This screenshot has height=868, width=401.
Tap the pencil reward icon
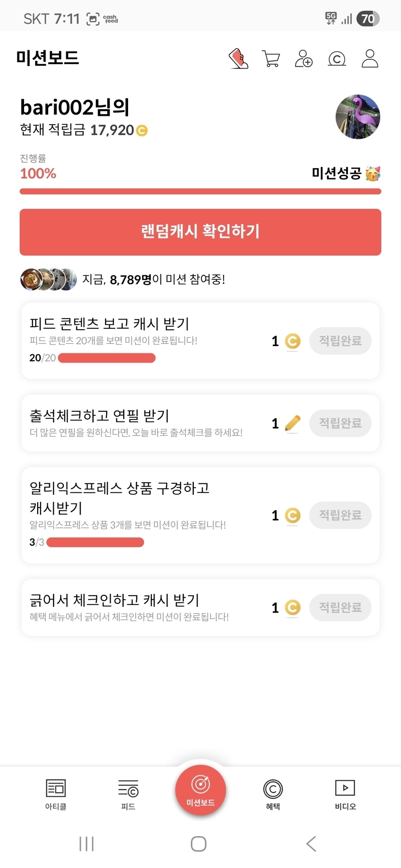[292, 423]
